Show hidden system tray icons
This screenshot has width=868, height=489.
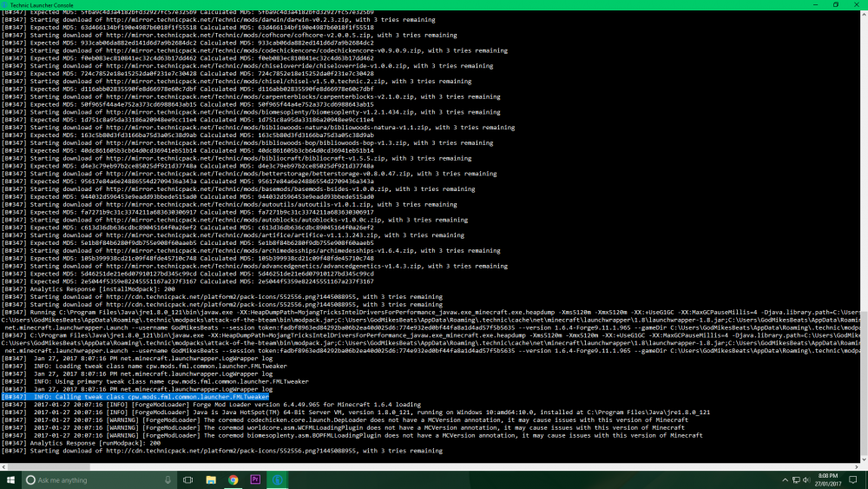785,480
